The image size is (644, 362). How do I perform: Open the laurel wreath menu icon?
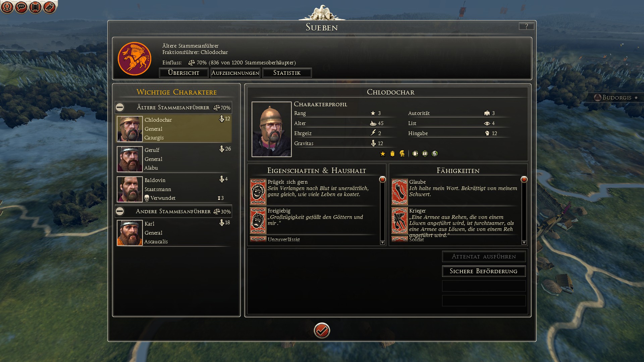[7, 7]
